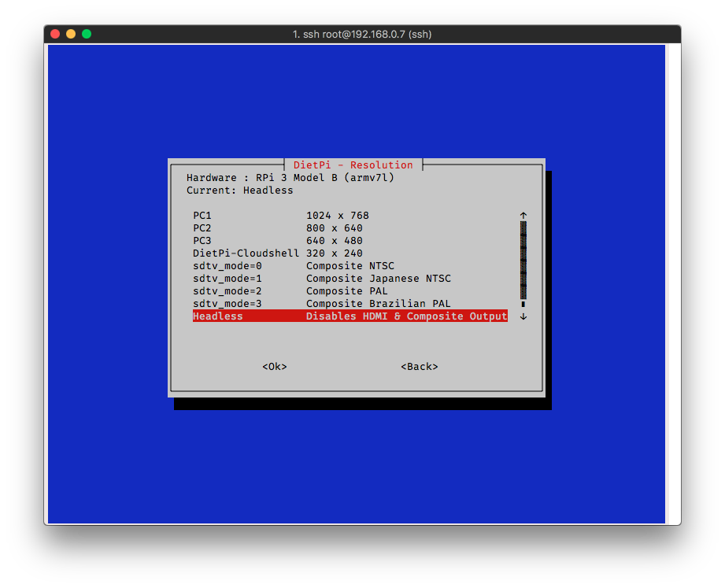Select sdtv_mode=1 Composite Japanese NTSC
The image size is (725, 588).
click(x=350, y=279)
